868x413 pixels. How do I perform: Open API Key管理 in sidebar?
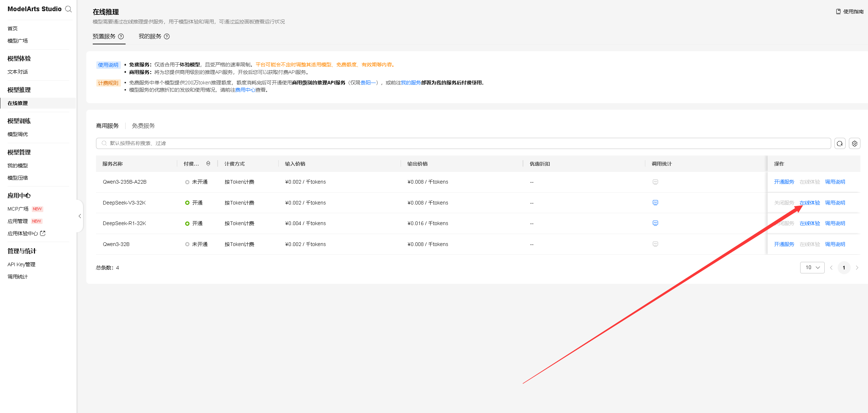(21, 264)
